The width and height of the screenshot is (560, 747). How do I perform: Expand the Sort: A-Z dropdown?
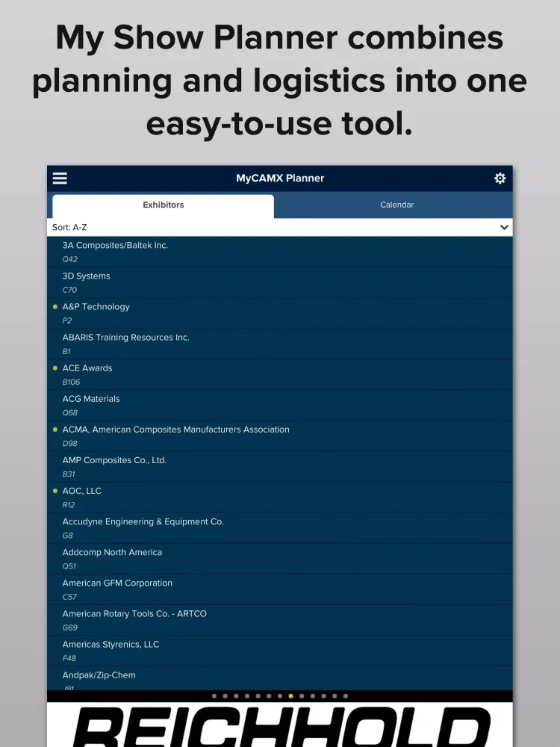pos(279,227)
